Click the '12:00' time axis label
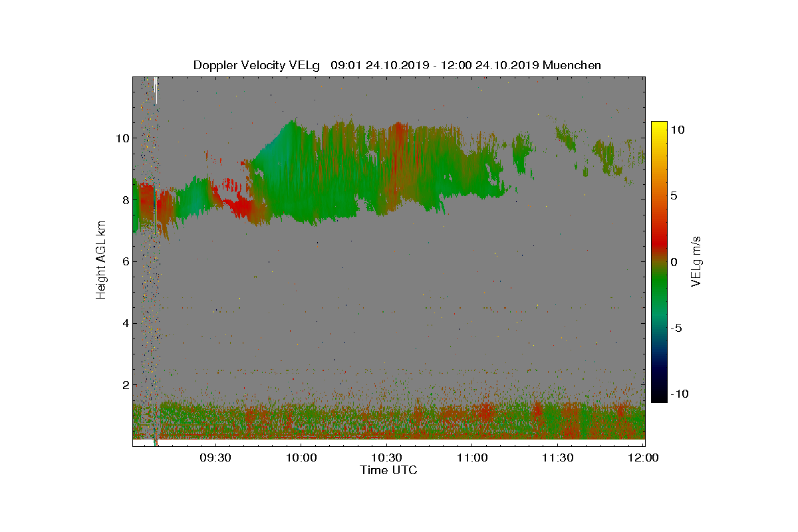 tap(643, 458)
